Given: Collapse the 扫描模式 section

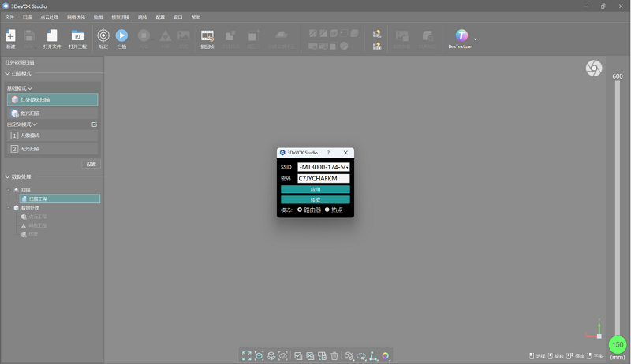Looking at the screenshot, I should pos(7,73).
